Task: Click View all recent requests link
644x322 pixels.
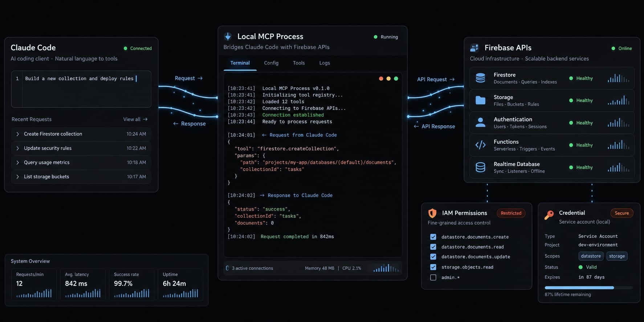Action: click(135, 119)
